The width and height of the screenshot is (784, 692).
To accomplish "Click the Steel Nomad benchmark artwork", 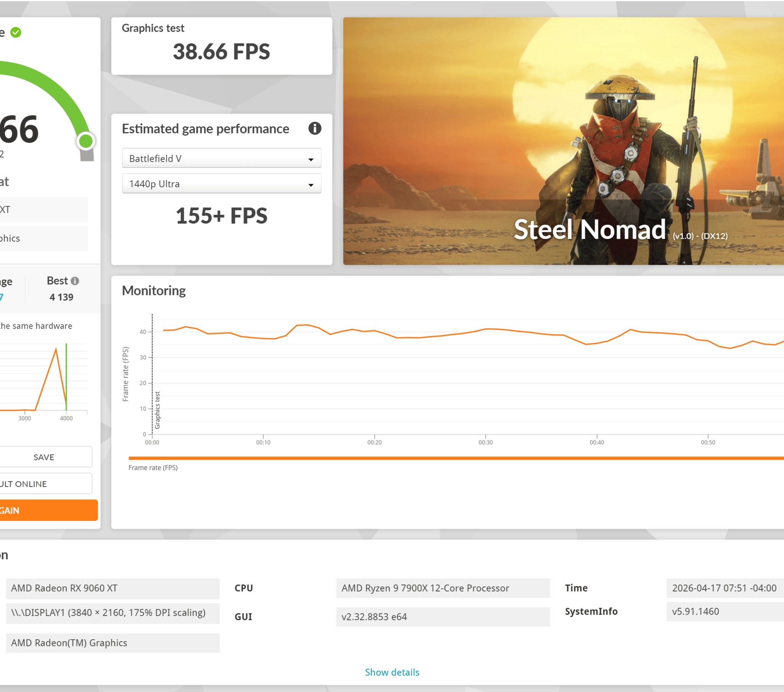I will click(x=563, y=141).
